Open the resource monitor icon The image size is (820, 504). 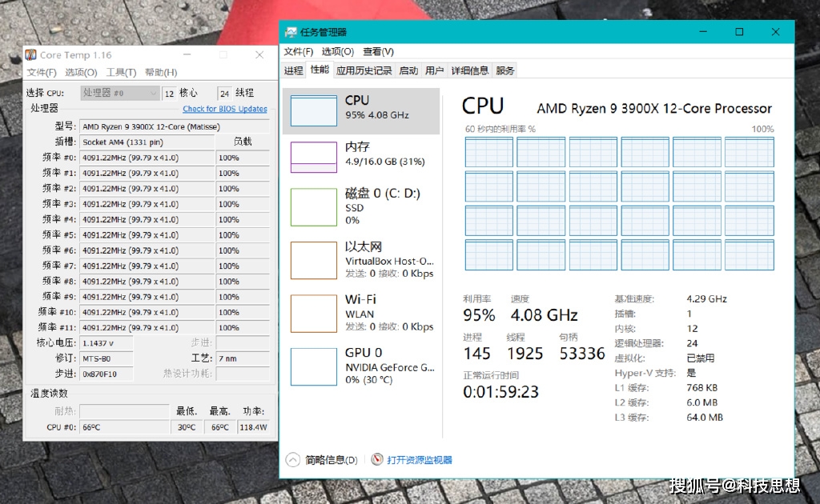377,460
